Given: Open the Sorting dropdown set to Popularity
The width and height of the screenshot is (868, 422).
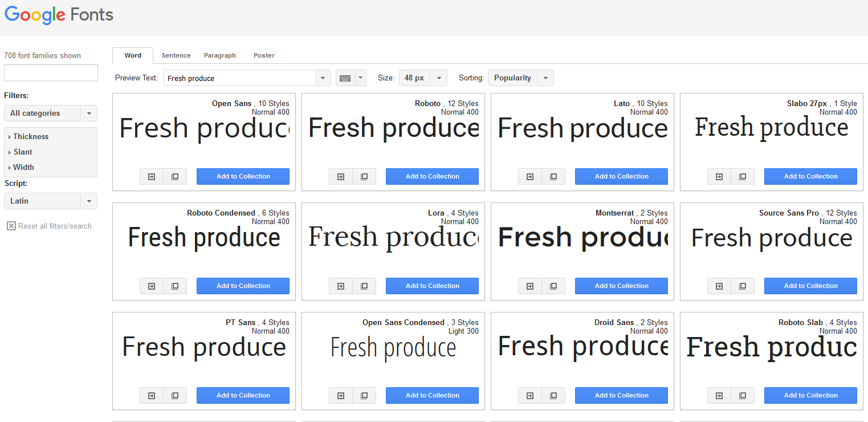Looking at the screenshot, I should (545, 78).
